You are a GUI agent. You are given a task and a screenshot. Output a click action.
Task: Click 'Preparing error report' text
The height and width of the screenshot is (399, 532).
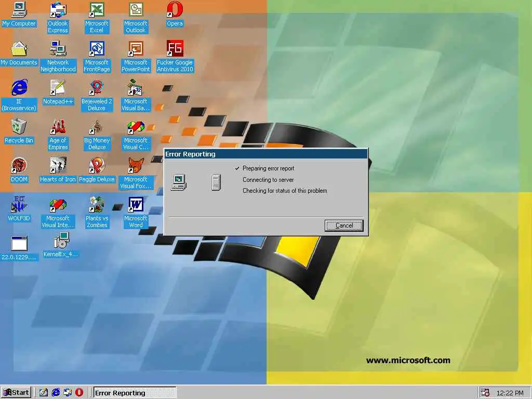point(269,168)
